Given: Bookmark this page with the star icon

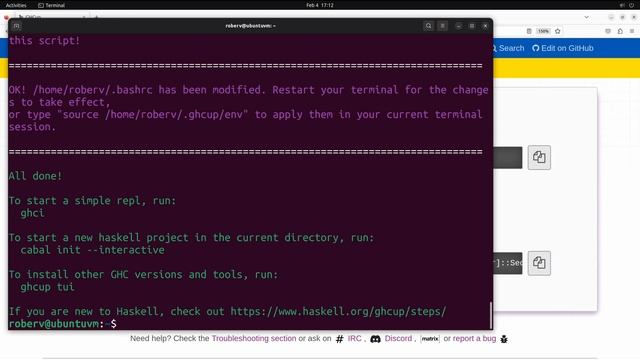Looking at the screenshot, I should pos(558,31).
